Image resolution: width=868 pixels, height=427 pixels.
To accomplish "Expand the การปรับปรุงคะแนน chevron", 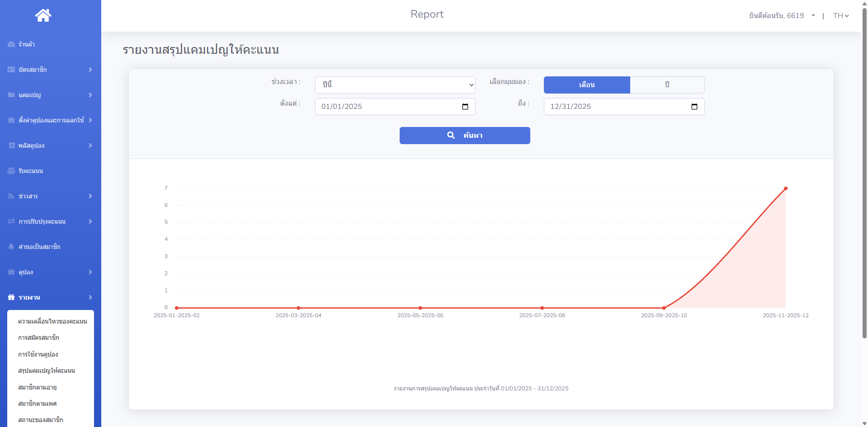I will pos(90,221).
